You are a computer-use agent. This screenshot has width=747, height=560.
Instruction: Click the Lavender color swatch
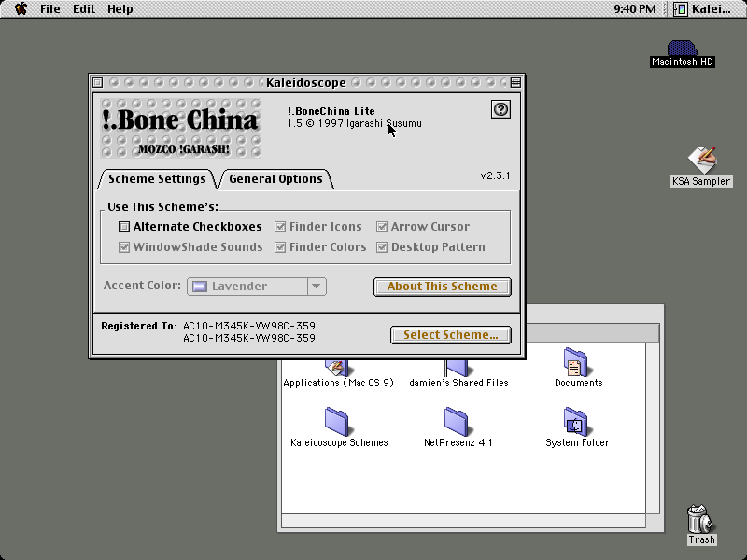coord(199,287)
